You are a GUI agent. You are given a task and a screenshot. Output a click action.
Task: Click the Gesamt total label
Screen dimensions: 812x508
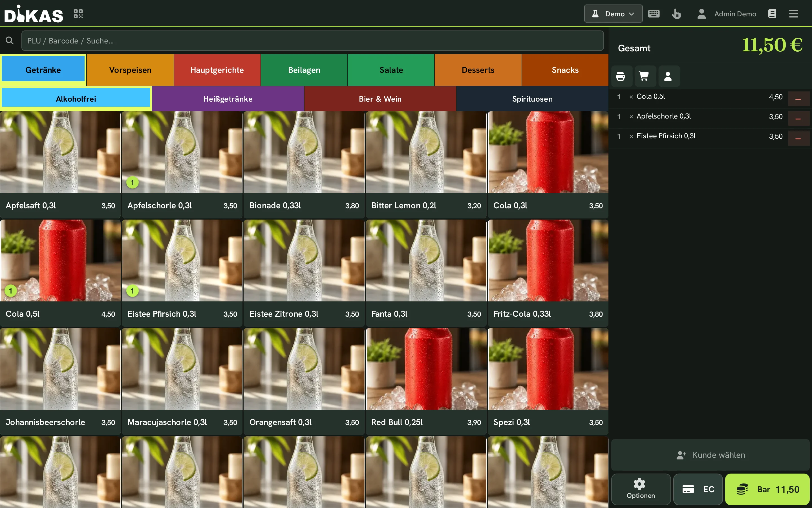point(634,48)
